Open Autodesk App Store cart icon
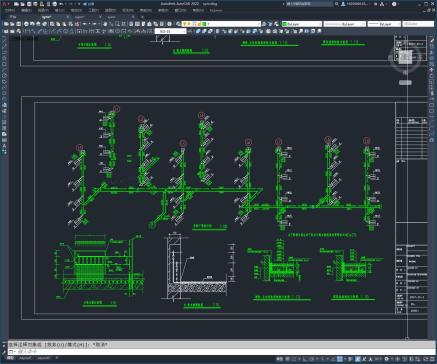The image size is (437, 364). tap(376, 4)
